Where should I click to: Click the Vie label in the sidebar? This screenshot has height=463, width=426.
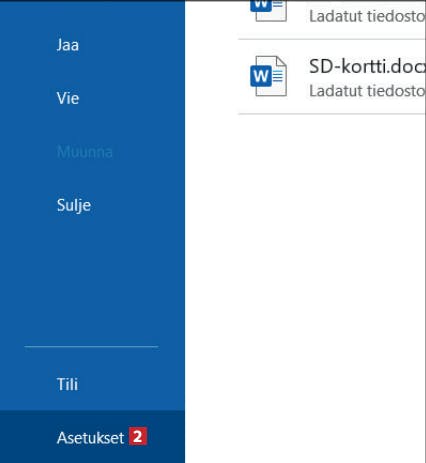(68, 98)
